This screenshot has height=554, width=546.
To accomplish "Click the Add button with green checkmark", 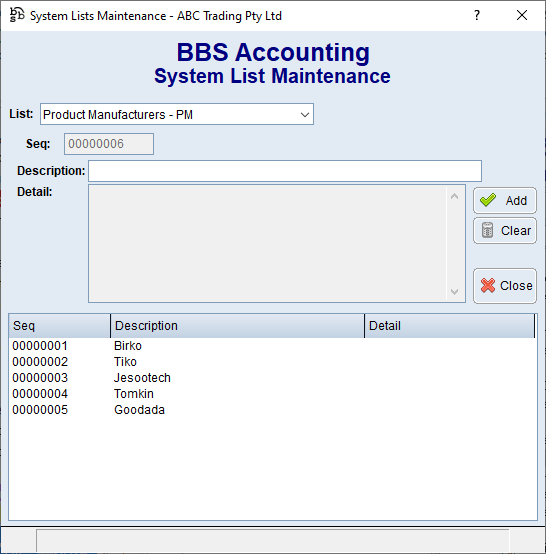I will pyautogui.click(x=505, y=200).
